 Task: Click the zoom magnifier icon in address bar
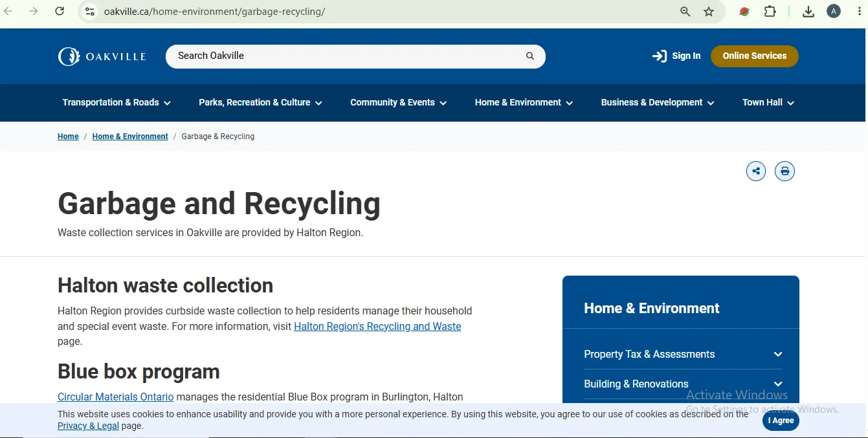pos(685,12)
